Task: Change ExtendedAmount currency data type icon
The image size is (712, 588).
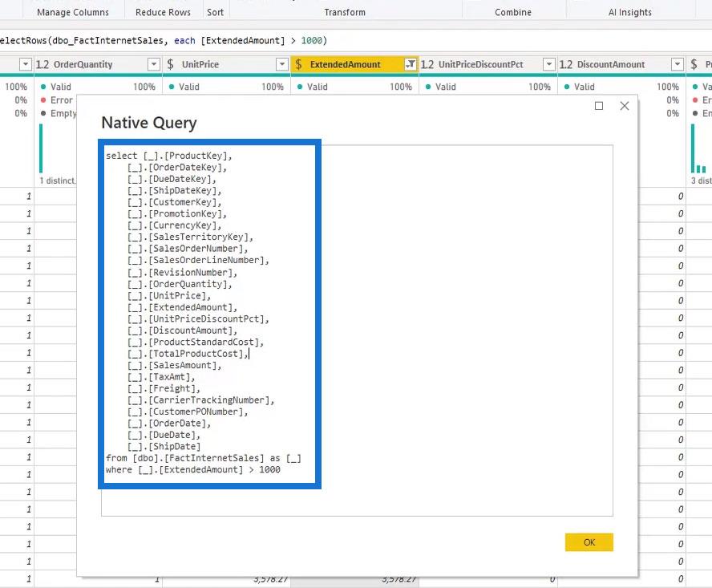Action: [x=298, y=64]
